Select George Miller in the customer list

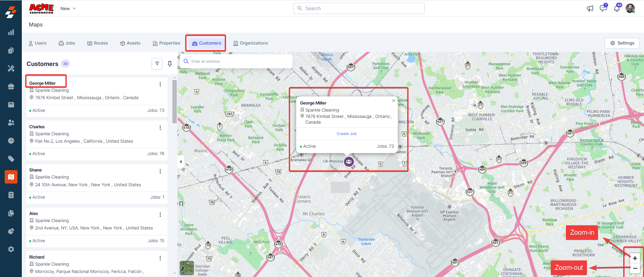[x=42, y=83]
